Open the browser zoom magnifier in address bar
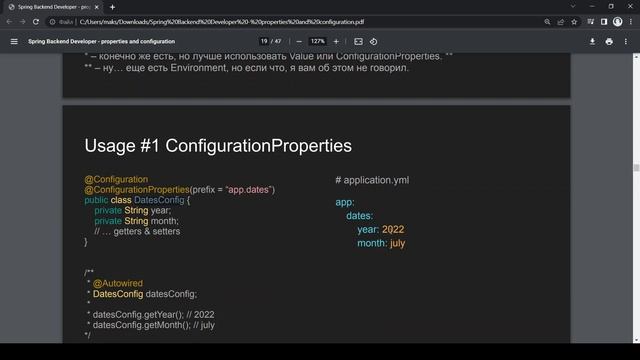The image size is (640, 360). tap(547, 22)
